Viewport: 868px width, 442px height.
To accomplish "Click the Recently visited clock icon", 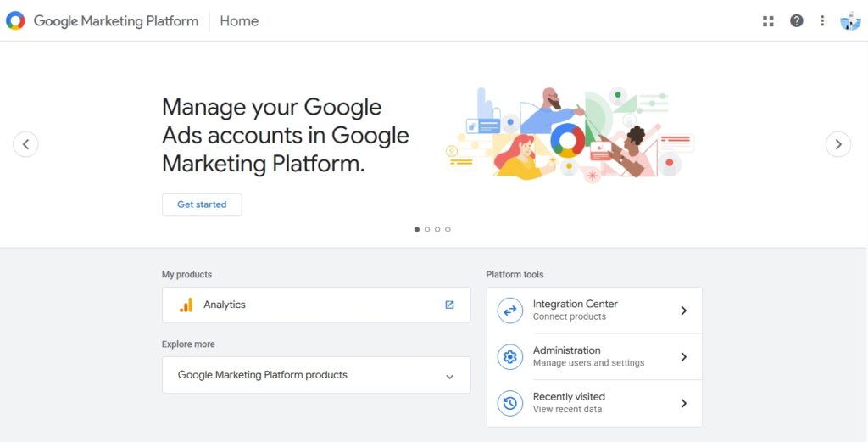I will tap(509, 403).
